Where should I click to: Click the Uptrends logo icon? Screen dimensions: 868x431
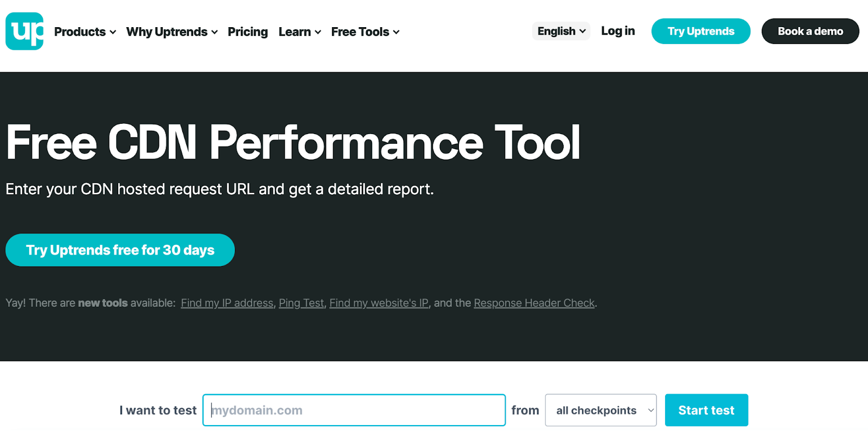[x=24, y=31]
